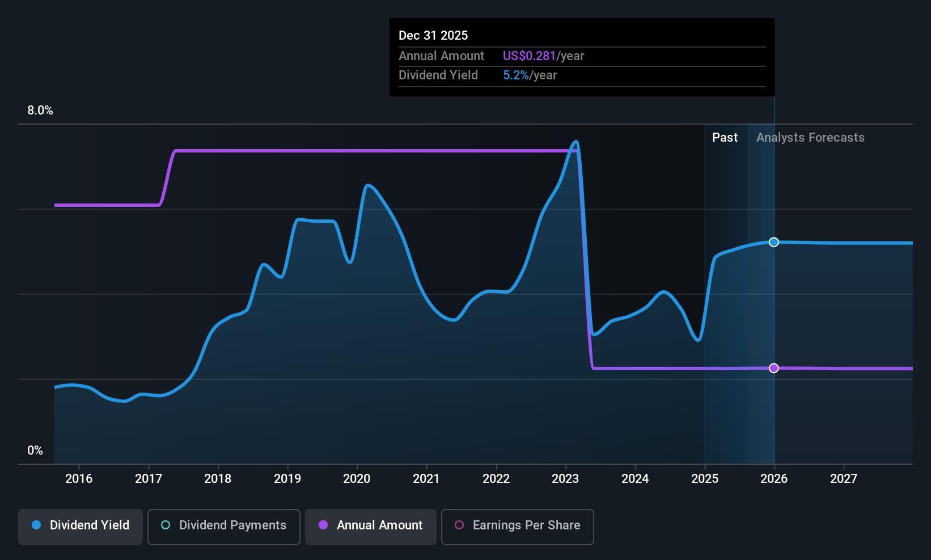Click the 2020 year axis label

point(357,478)
